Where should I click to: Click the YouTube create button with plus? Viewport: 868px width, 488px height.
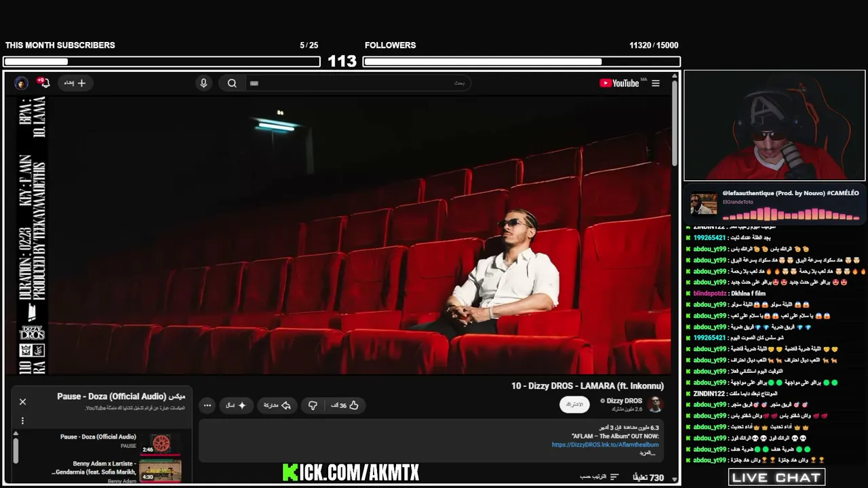point(75,83)
